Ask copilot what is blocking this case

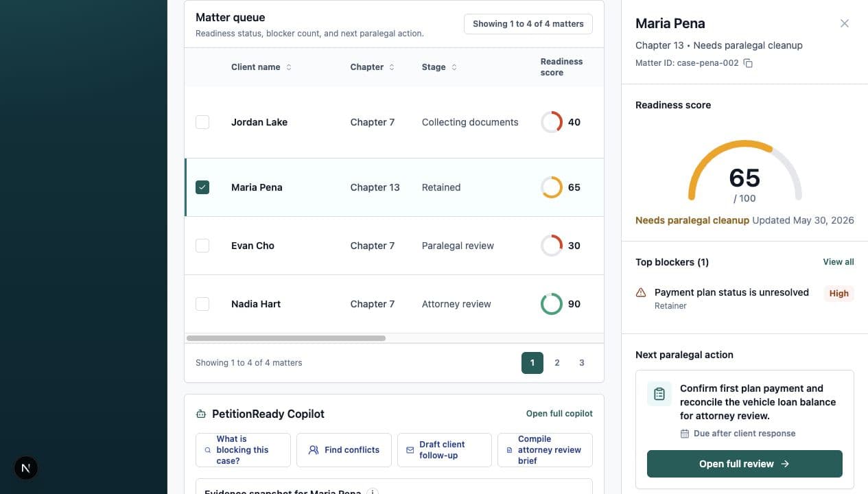point(243,450)
